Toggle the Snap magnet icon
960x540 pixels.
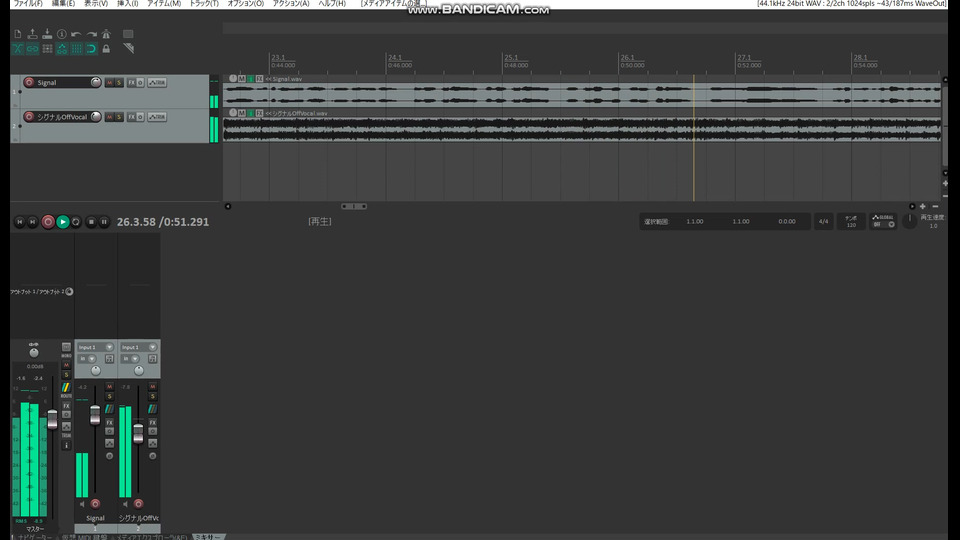point(91,49)
